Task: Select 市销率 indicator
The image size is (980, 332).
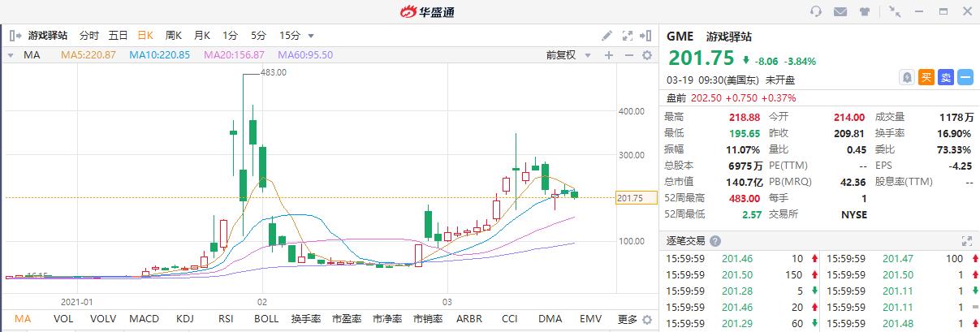Action: pyautogui.click(x=429, y=319)
